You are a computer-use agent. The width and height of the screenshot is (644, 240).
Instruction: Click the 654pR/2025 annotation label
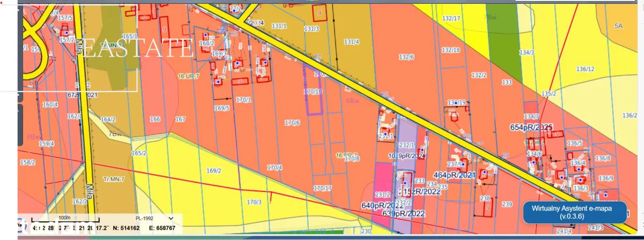coord(531,127)
